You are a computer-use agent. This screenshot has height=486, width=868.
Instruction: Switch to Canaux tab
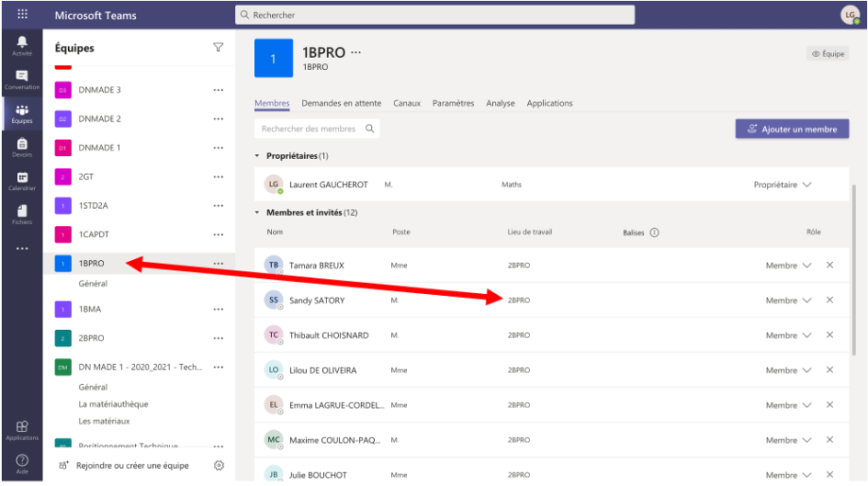[x=407, y=104]
